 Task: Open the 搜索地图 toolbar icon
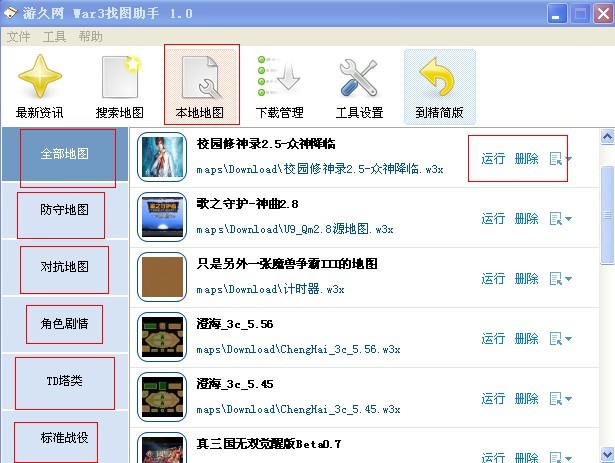point(120,77)
